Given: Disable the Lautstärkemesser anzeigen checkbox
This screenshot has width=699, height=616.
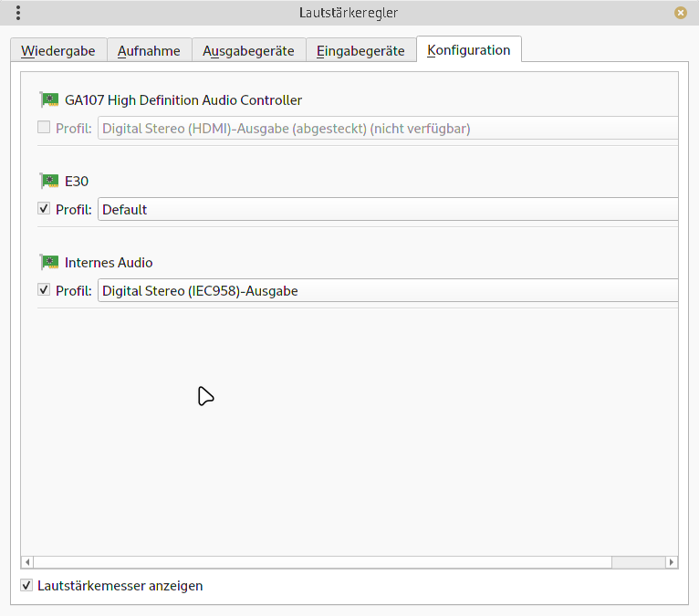Looking at the screenshot, I should pos(26,585).
